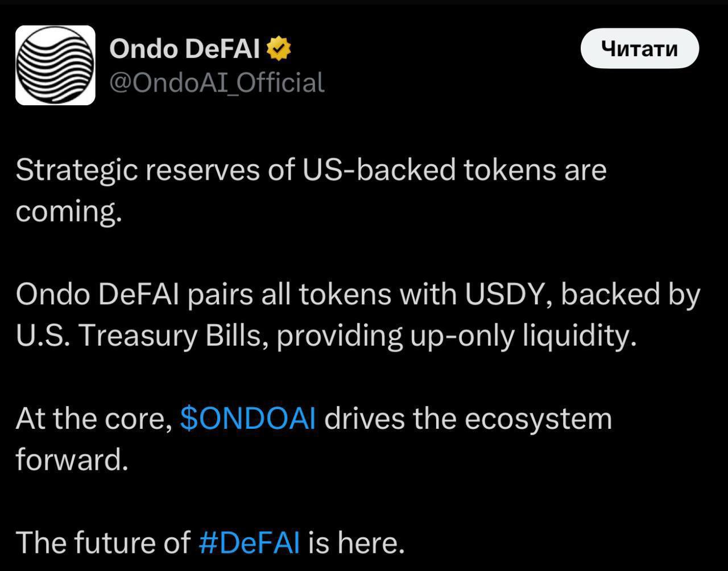728x571 pixels.
Task: Click the word "coming." in the post
Action: coord(69,212)
